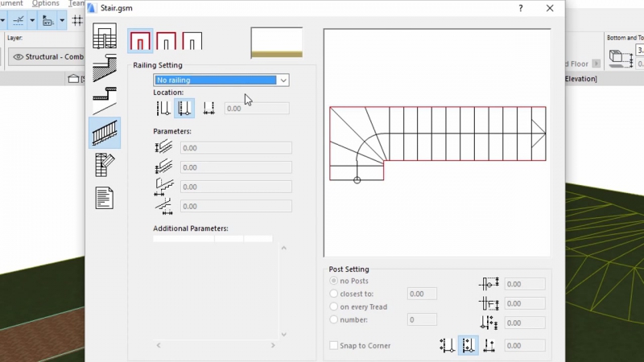Image resolution: width=644 pixels, height=362 pixels.
Task: Open the Options menu
Action: (46, 3)
